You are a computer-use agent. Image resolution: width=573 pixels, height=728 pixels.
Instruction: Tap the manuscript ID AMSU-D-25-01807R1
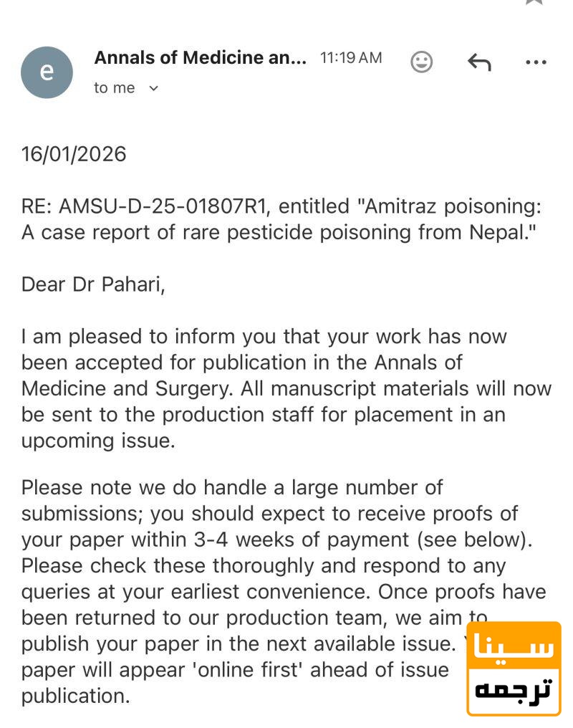pos(164,206)
